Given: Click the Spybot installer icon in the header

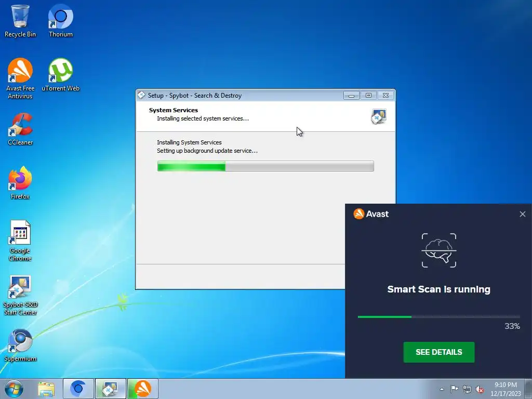Looking at the screenshot, I should click(379, 116).
